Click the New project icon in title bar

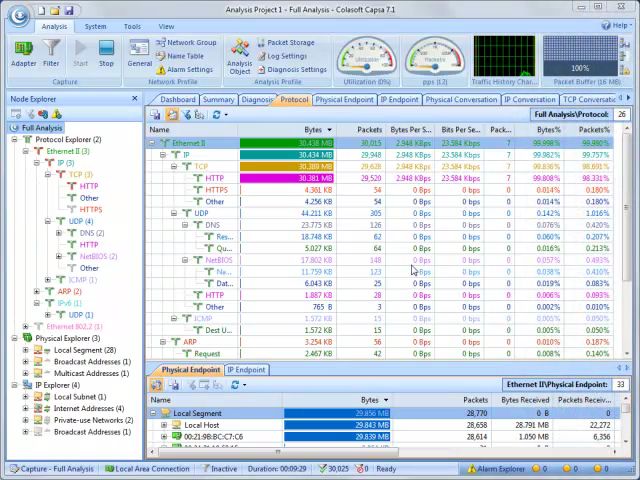click(42, 10)
